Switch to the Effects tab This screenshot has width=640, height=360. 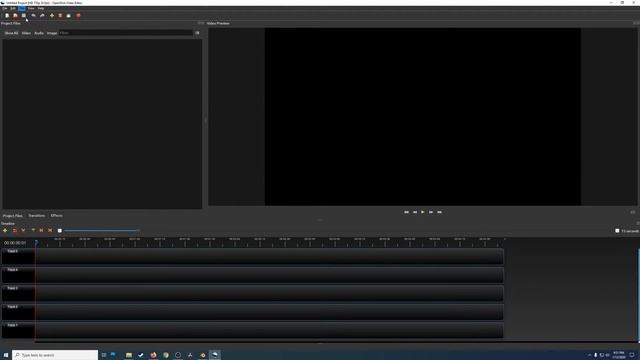point(56,216)
